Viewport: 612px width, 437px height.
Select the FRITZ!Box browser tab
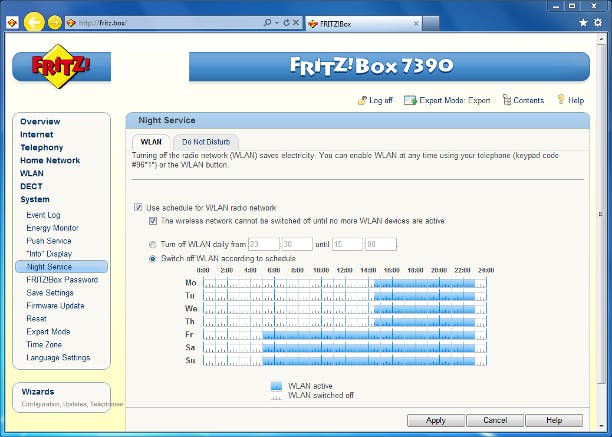click(x=364, y=23)
